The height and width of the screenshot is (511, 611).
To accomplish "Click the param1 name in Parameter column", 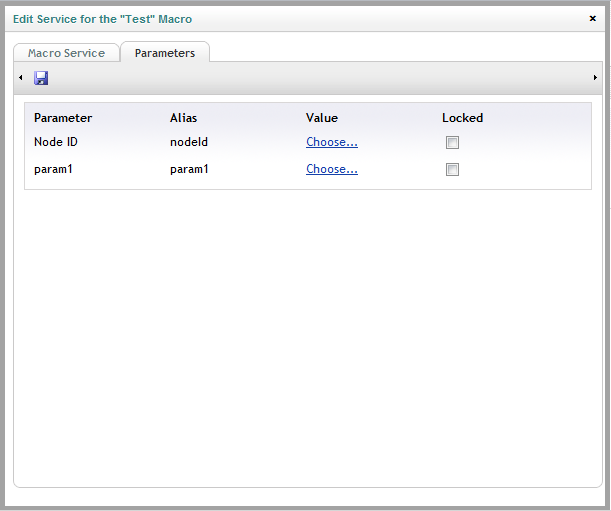I will click(x=53, y=169).
